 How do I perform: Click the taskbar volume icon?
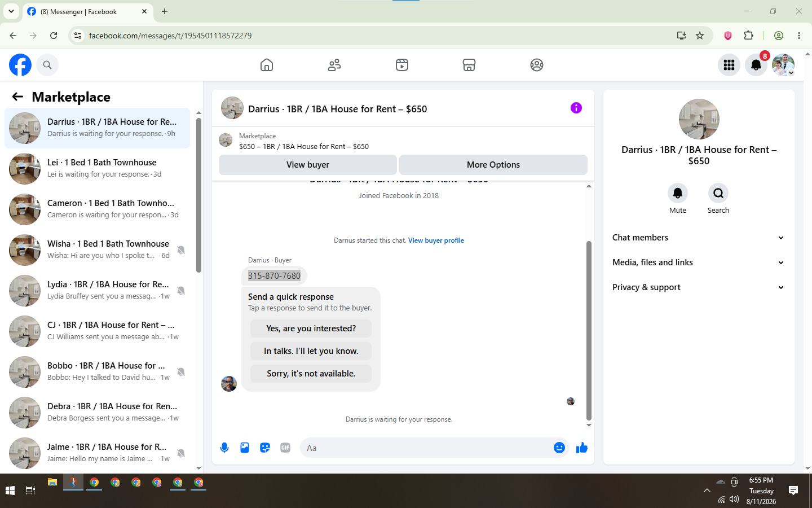(x=734, y=500)
